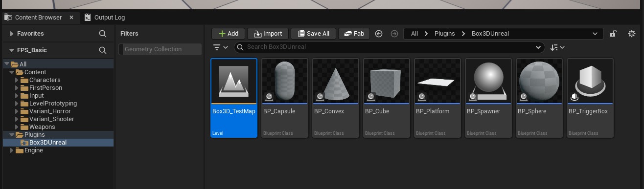Expand the path bar history dropdown
The height and width of the screenshot is (189, 644).
(595, 34)
